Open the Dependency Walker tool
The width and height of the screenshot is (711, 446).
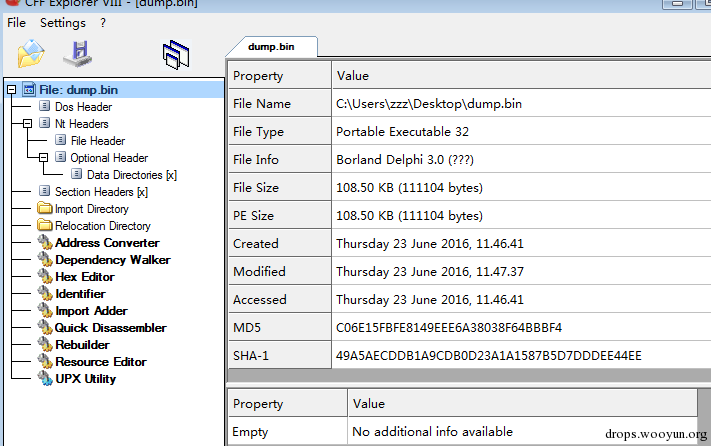[x=112, y=260]
